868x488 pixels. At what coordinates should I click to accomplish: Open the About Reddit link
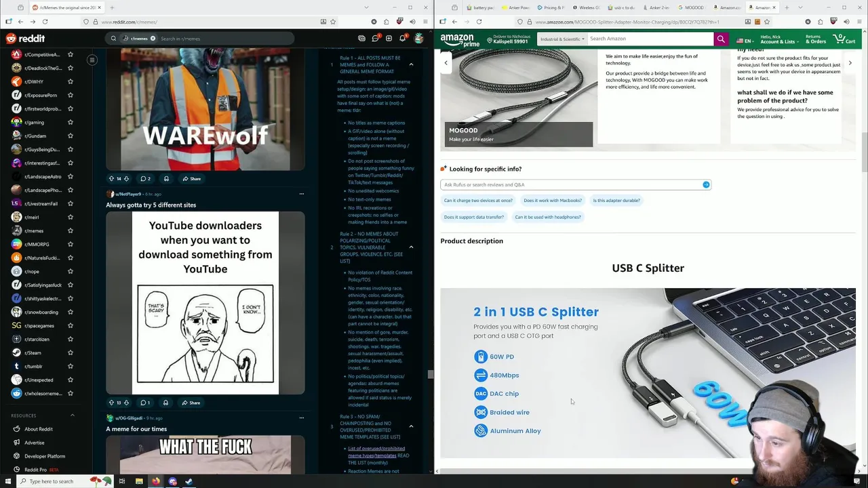(x=39, y=429)
